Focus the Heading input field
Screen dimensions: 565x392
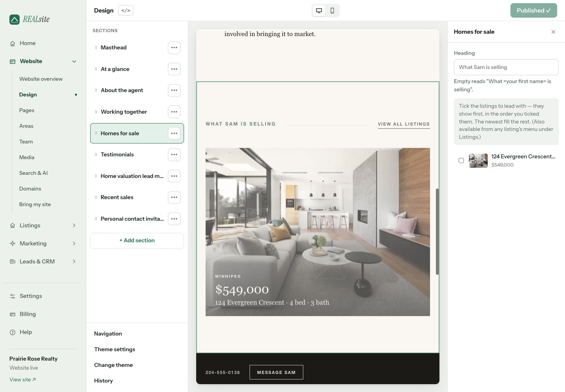pyautogui.click(x=506, y=67)
